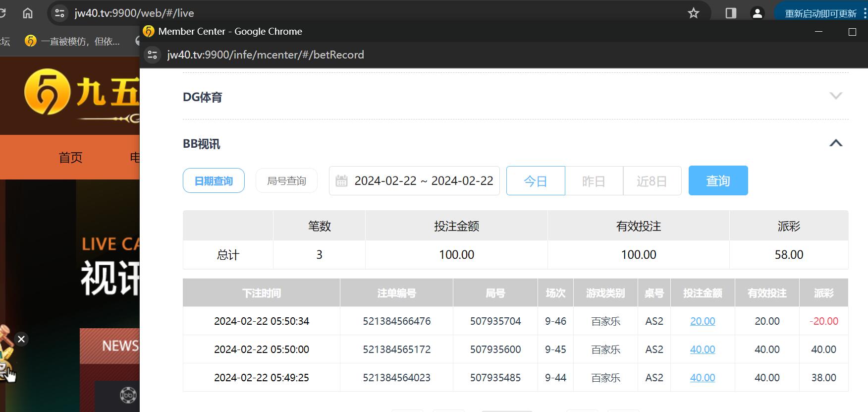The image size is (868, 412).
Task: Open bet amount 40.00 link for 9-45
Action: coord(703,349)
